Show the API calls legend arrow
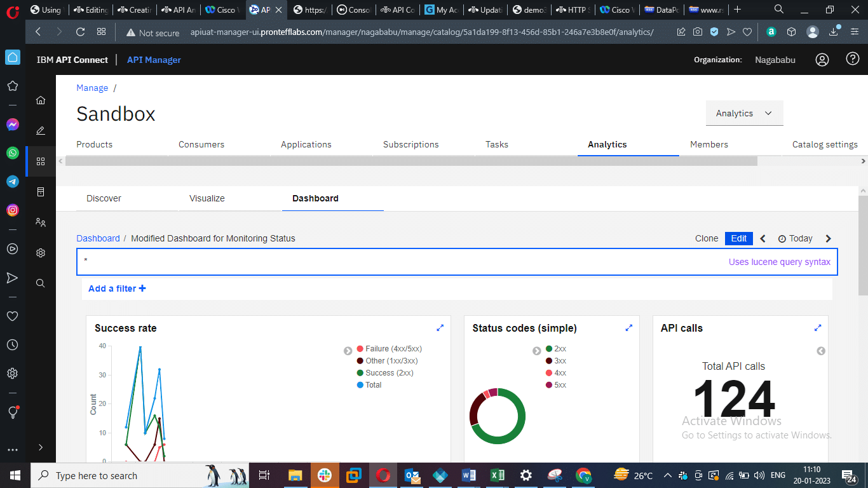Viewport: 868px width, 488px height. pos(821,351)
